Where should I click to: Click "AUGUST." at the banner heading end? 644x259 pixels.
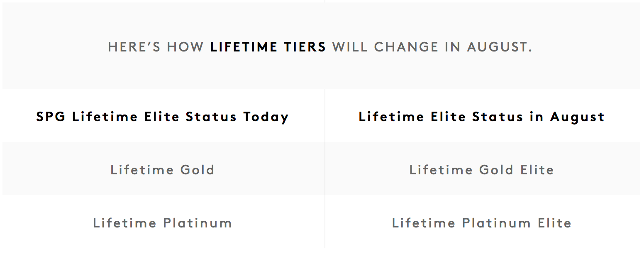coord(499,47)
